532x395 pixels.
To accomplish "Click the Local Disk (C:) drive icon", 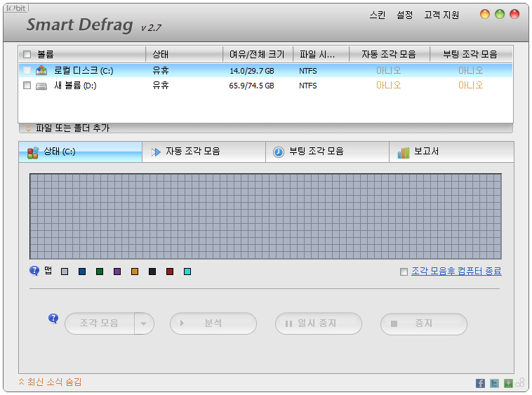I will pos(41,71).
